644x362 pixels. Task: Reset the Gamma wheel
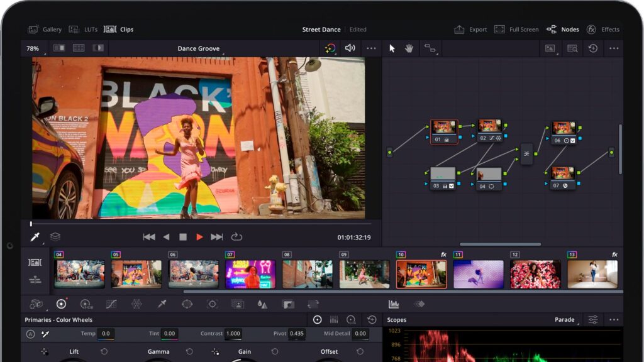pyautogui.click(x=189, y=352)
